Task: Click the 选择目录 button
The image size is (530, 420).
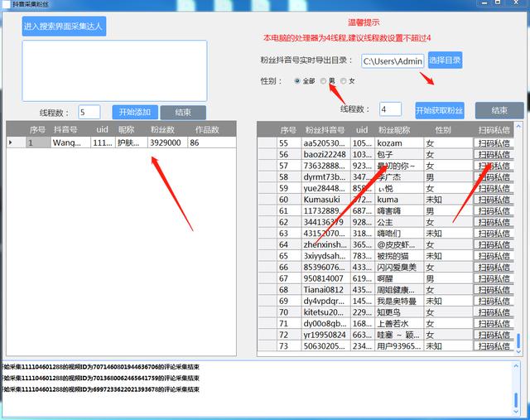Action: (445, 60)
